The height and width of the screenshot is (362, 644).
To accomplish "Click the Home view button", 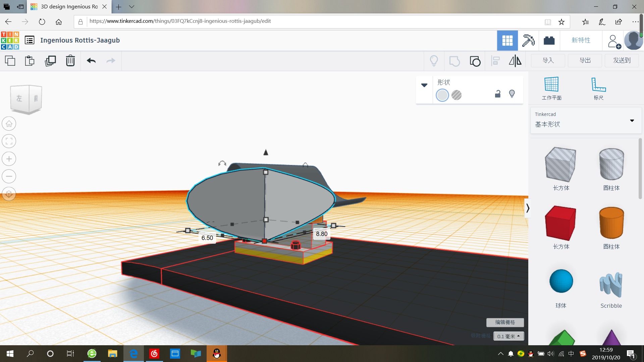I will coord(9,124).
